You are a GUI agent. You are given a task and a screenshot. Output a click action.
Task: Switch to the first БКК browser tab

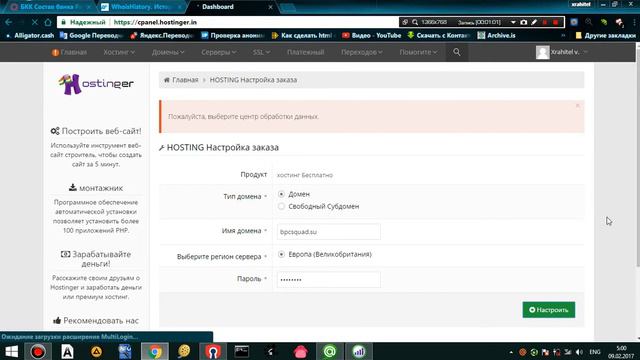pos(49,7)
